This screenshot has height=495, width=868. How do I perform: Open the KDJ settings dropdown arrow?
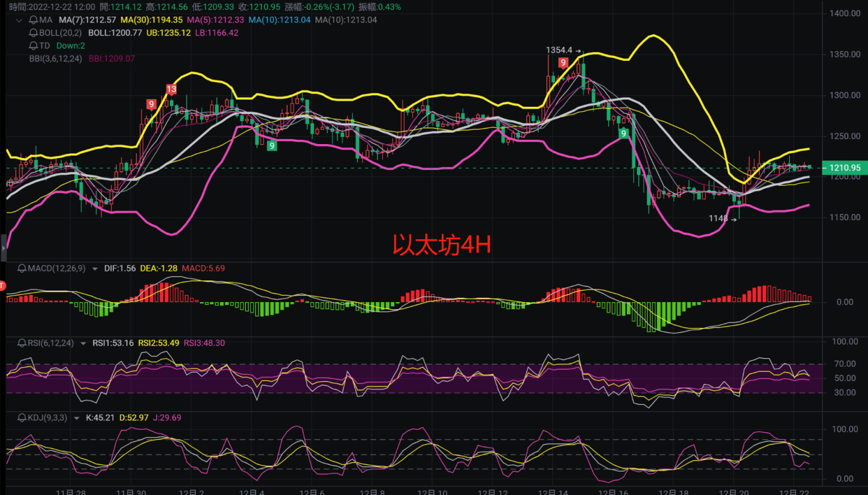(x=77, y=417)
